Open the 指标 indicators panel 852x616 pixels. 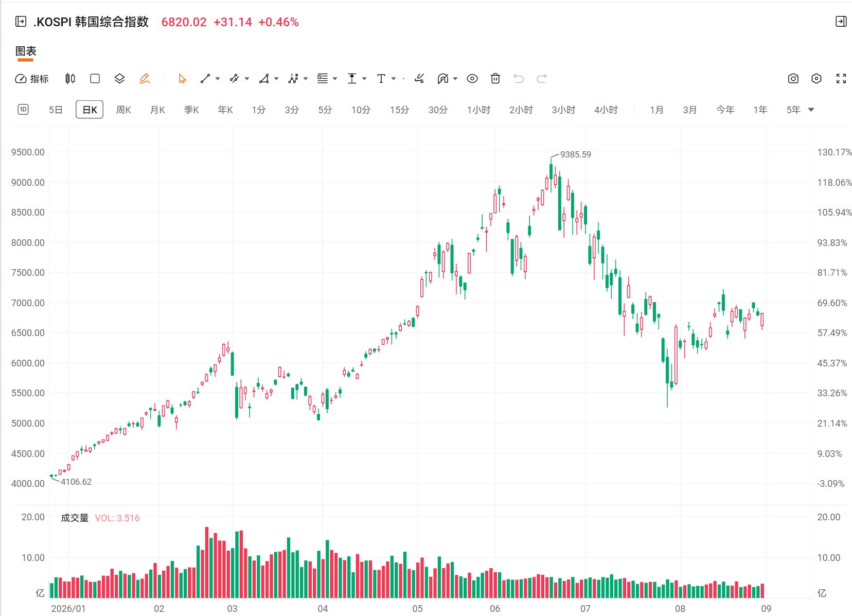[32, 79]
